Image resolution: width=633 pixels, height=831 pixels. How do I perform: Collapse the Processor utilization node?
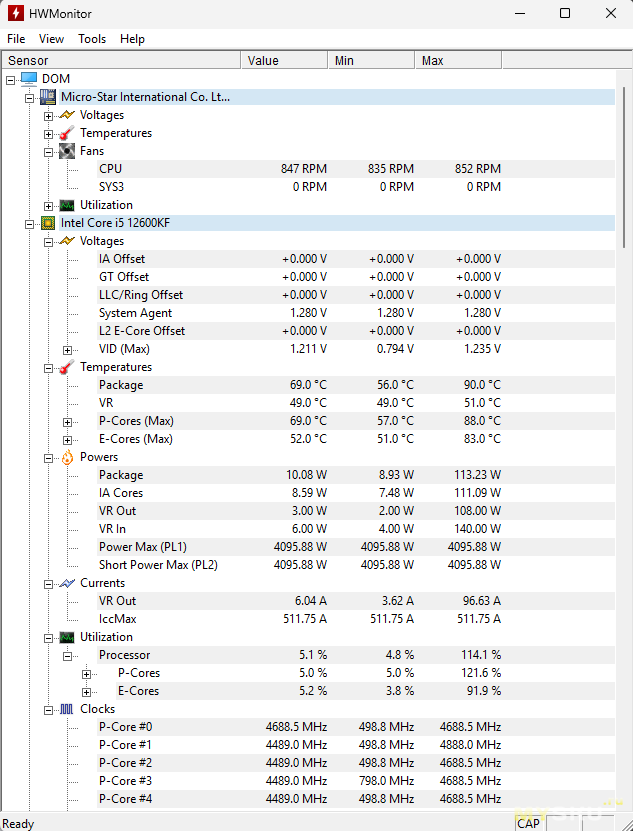[67, 655]
